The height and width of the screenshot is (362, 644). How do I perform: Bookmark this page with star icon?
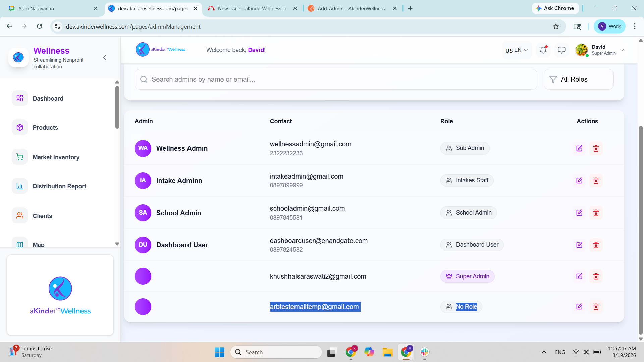556,26
